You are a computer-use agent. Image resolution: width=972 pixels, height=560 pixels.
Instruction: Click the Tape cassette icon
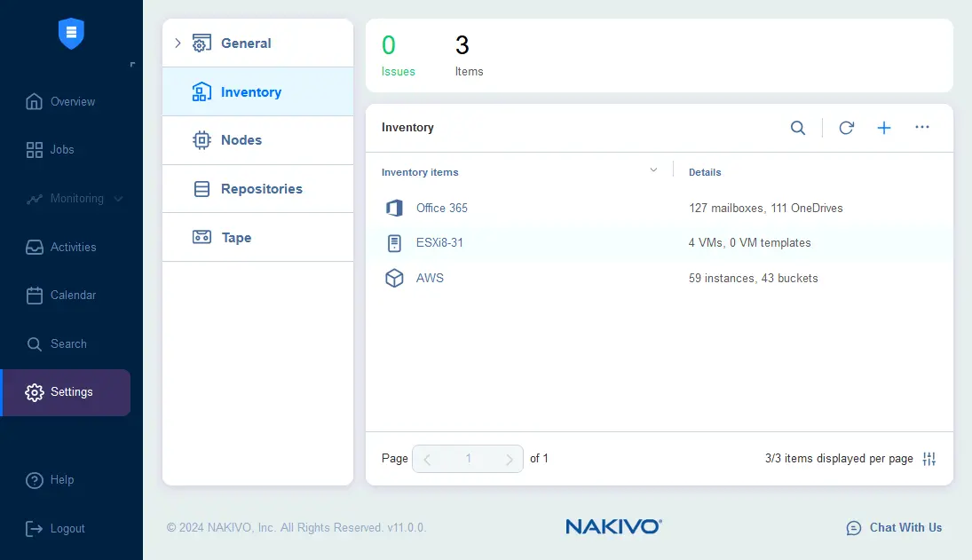click(x=202, y=237)
